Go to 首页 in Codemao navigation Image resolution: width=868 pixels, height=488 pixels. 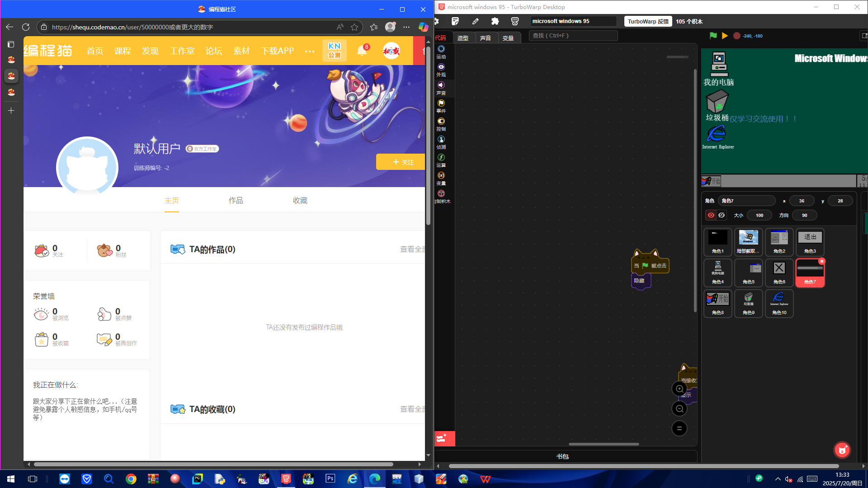coord(95,51)
